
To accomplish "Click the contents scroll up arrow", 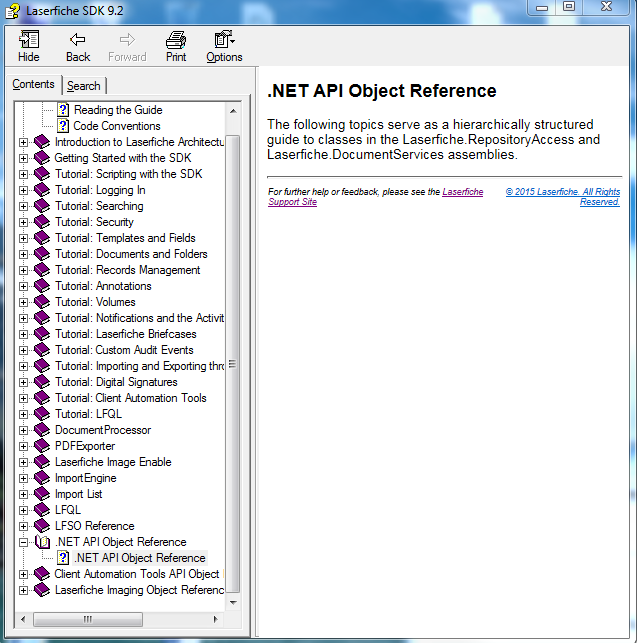I will 233,111.
